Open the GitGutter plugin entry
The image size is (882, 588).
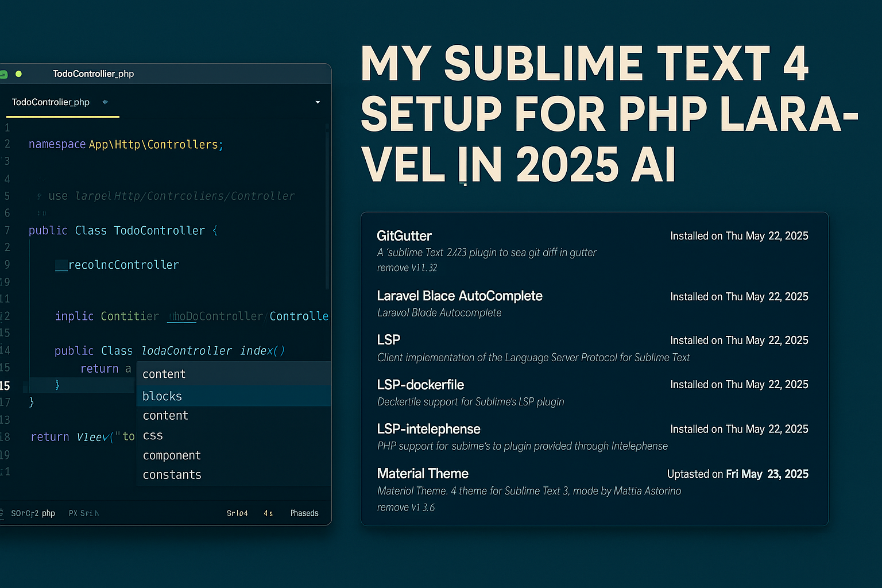coord(404,236)
